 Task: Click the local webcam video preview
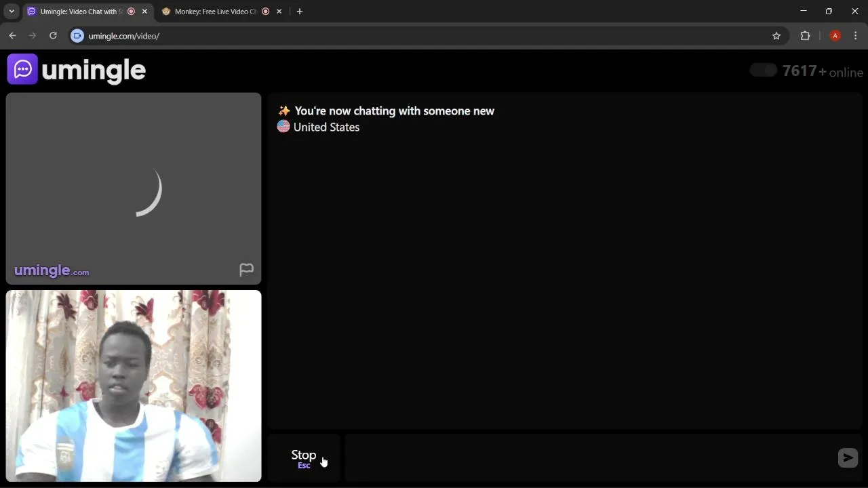click(134, 386)
